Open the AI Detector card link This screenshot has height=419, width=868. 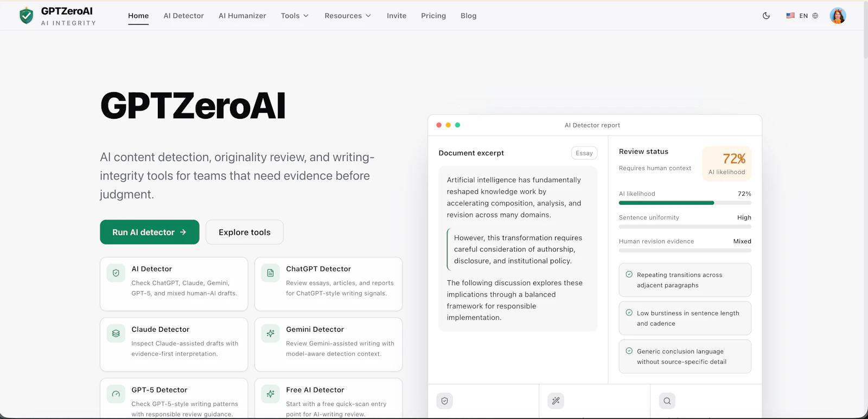(174, 284)
